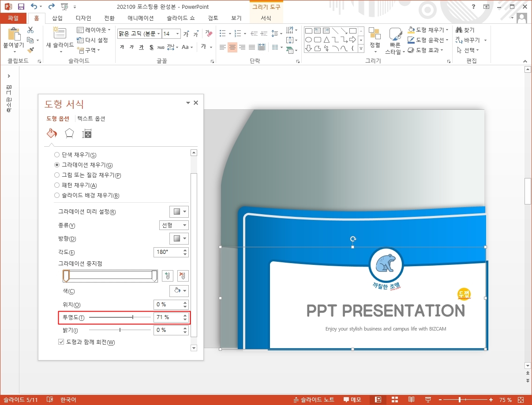Undo the last action
The width and height of the screenshot is (532, 405).
click(34, 7)
